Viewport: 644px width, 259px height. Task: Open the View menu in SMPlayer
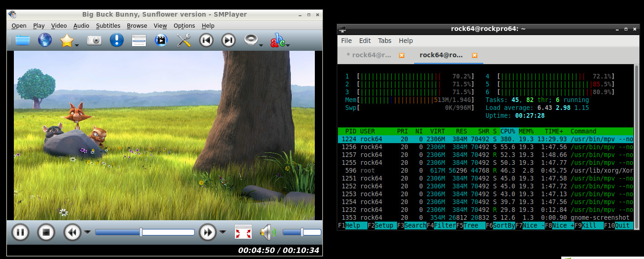pos(160,26)
